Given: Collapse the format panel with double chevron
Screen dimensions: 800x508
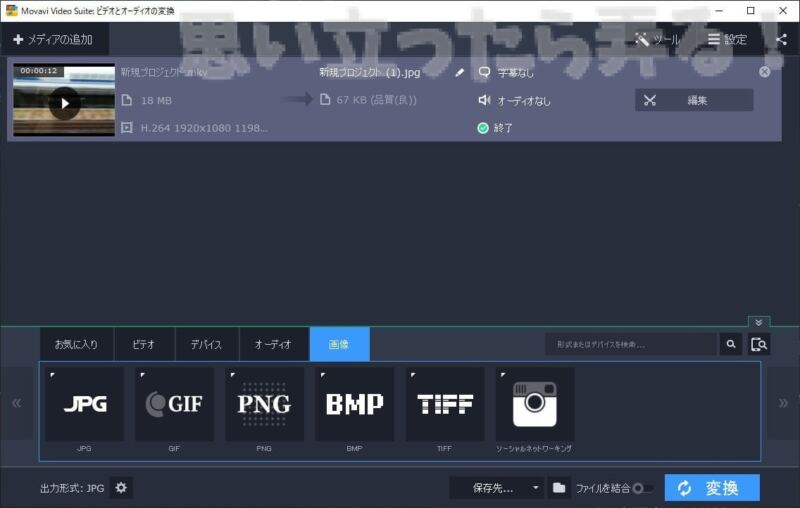Looking at the screenshot, I should (759, 322).
